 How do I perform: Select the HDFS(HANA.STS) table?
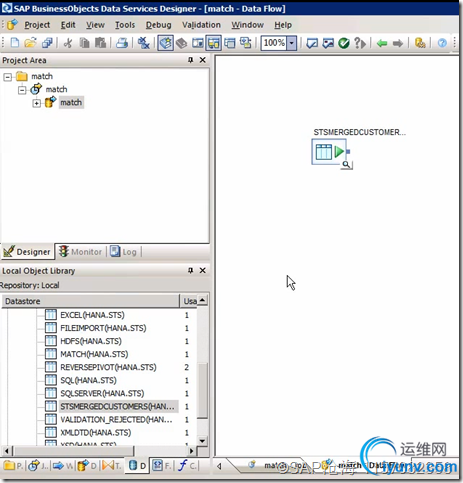pos(91,341)
